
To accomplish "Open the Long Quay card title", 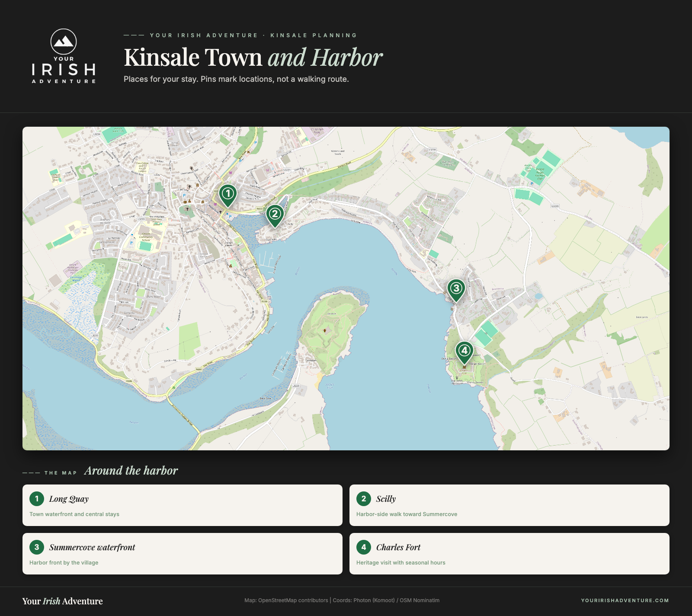I will pos(69,499).
